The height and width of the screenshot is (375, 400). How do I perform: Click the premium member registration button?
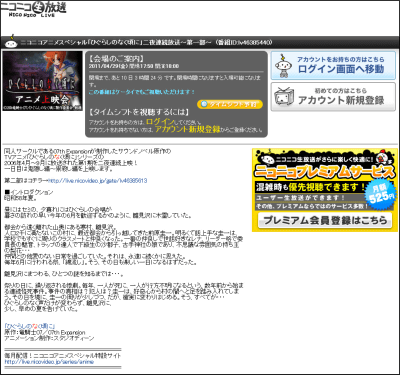click(x=325, y=220)
